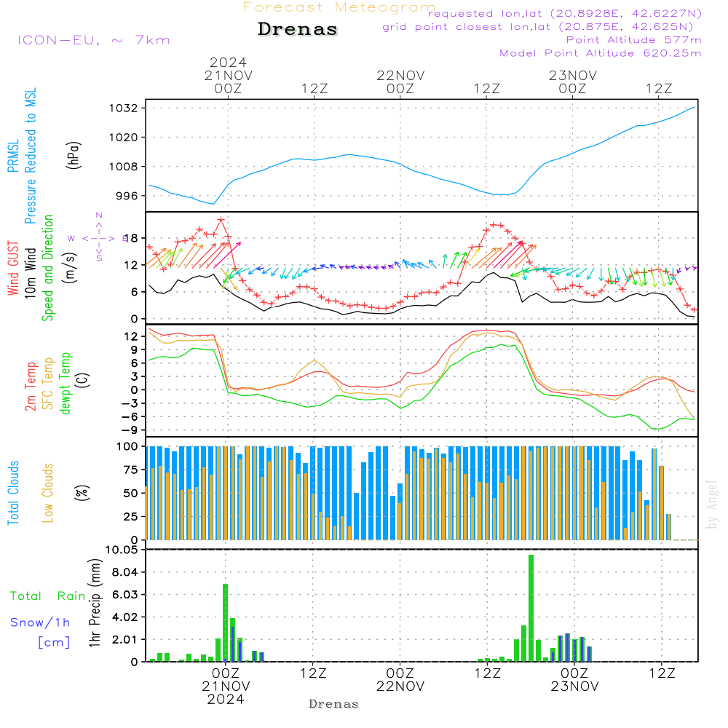Viewport: 728px width, 728px height.
Task: Click the 10.05 precipitation axis value
Action: 122,550
